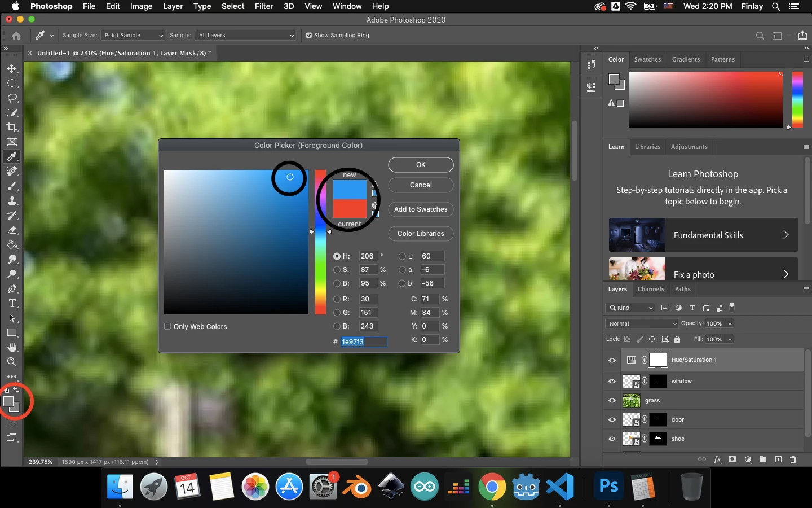The height and width of the screenshot is (508, 812).
Task: Add a layer mask icon
Action: click(x=732, y=459)
